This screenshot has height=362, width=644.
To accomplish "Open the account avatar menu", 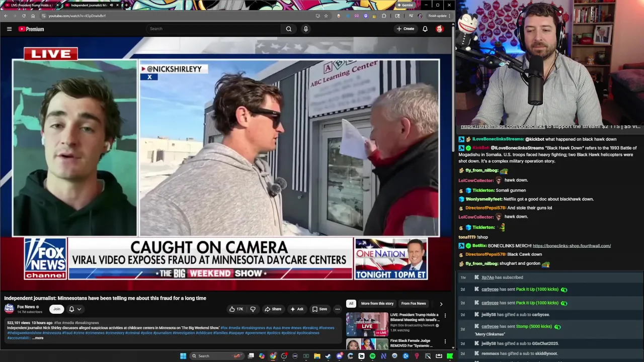I will (x=440, y=29).
